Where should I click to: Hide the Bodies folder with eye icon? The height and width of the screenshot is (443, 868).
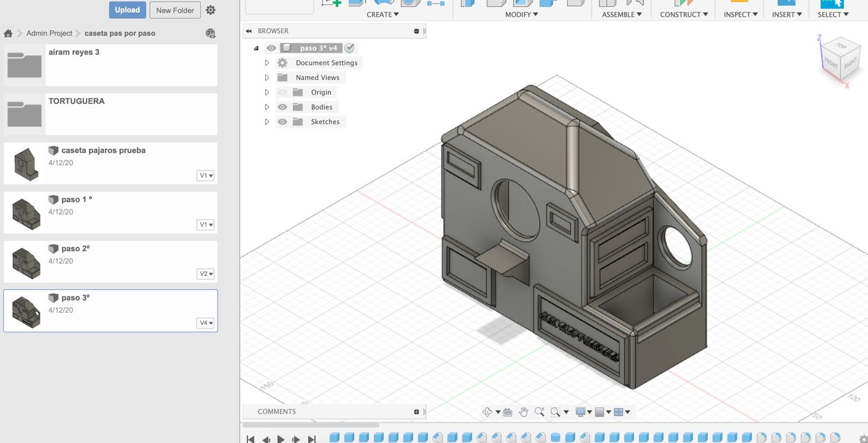282,107
